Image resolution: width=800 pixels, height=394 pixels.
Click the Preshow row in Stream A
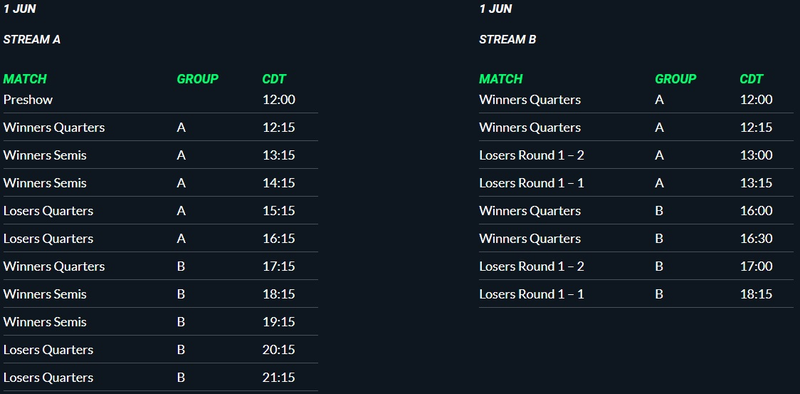[x=160, y=100]
